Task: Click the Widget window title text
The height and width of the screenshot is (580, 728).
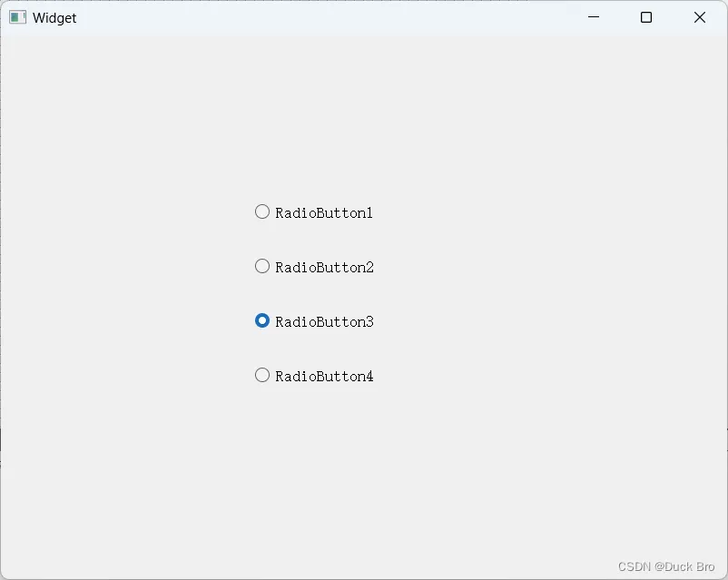Action: pos(54,18)
